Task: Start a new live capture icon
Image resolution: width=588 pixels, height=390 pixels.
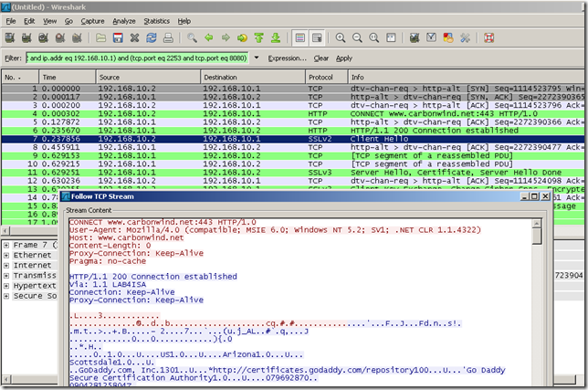Action: pos(44,37)
